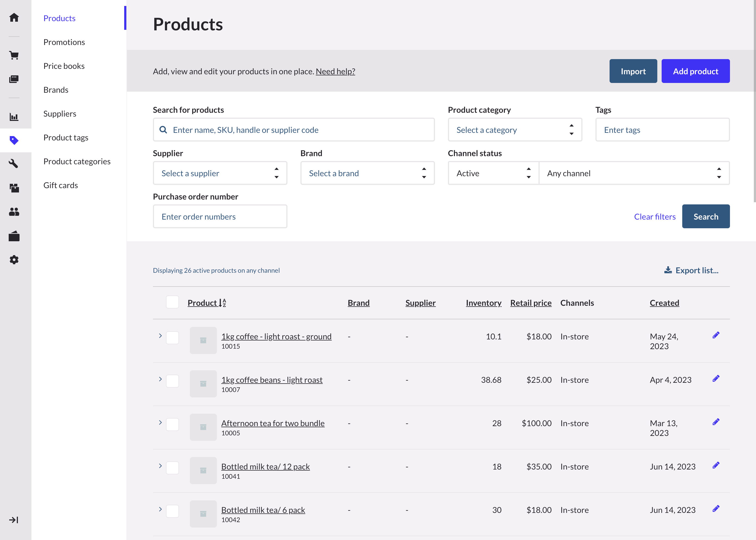
Task: Open the Select a category dropdown
Action: pyautogui.click(x=515, y=130)
